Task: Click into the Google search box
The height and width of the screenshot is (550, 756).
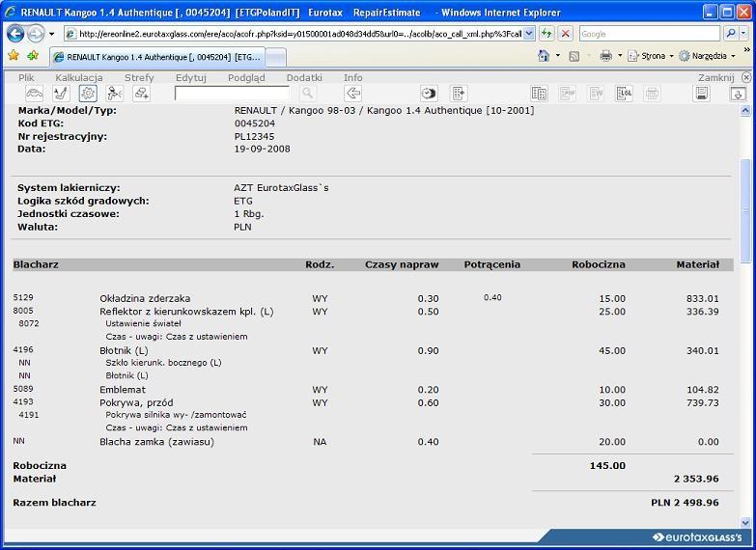Action: tap(650, 34)
